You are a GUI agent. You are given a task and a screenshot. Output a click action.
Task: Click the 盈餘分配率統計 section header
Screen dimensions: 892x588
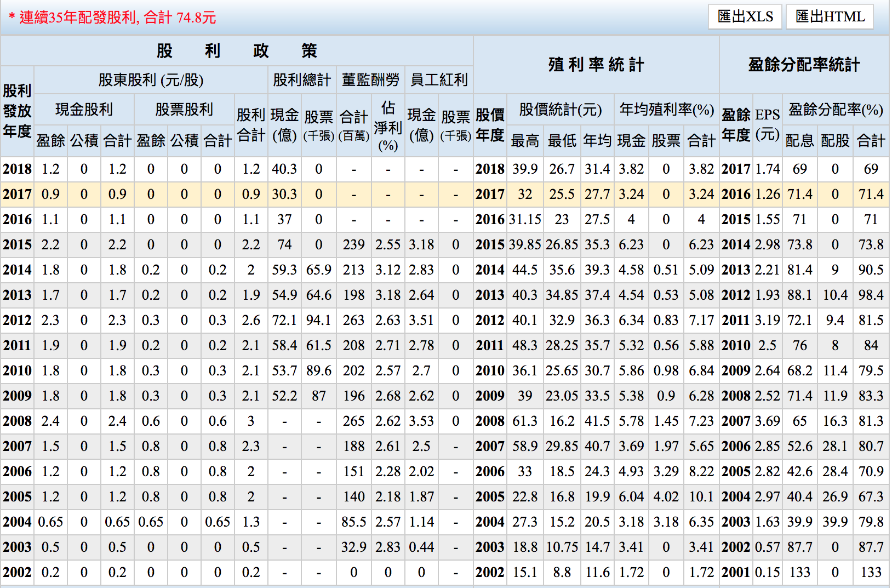click(804, 65)
